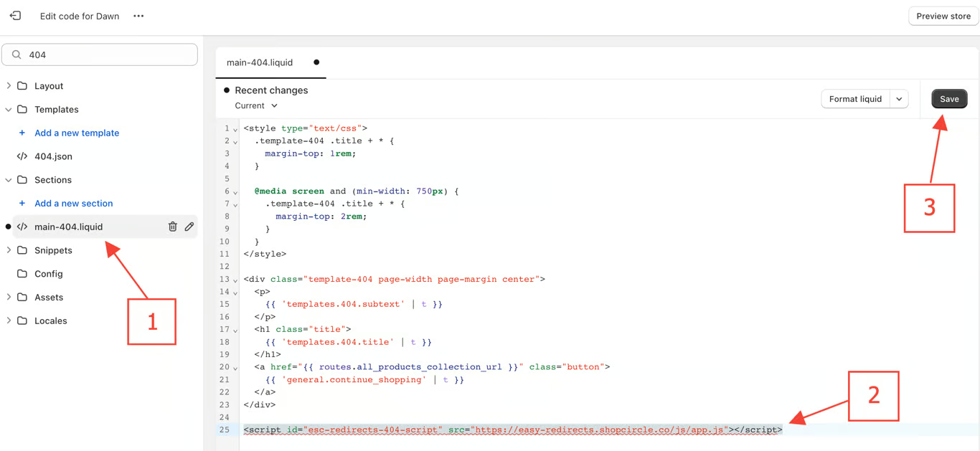980x451 pixels.
Task: Click the code icon next to 404.json
Action: [22, 156]
